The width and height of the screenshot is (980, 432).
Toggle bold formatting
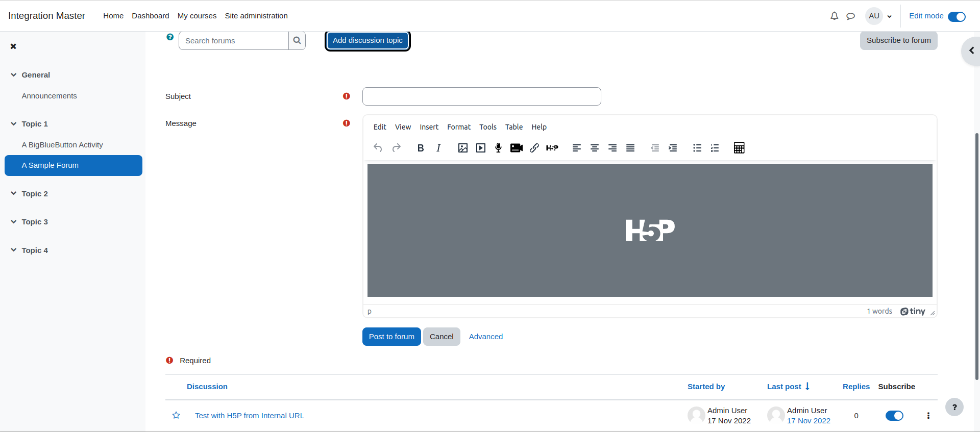click(x=421, y=148)
